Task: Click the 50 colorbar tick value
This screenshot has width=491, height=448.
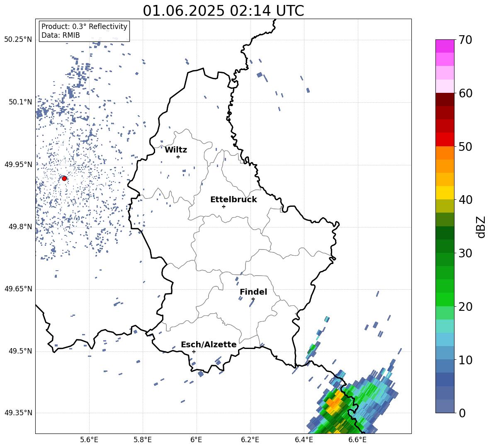Action: 465,146
